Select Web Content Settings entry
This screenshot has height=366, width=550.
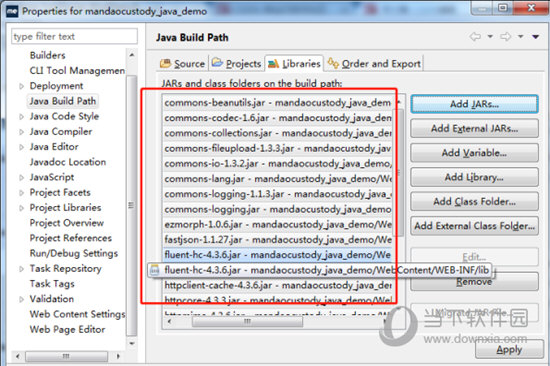pyautogui.click(x=77, y=314)
